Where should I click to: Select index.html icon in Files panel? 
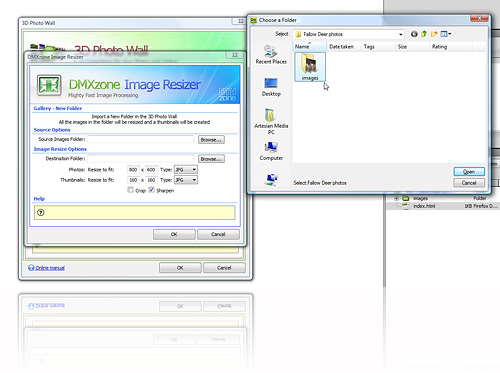point(406,206)
